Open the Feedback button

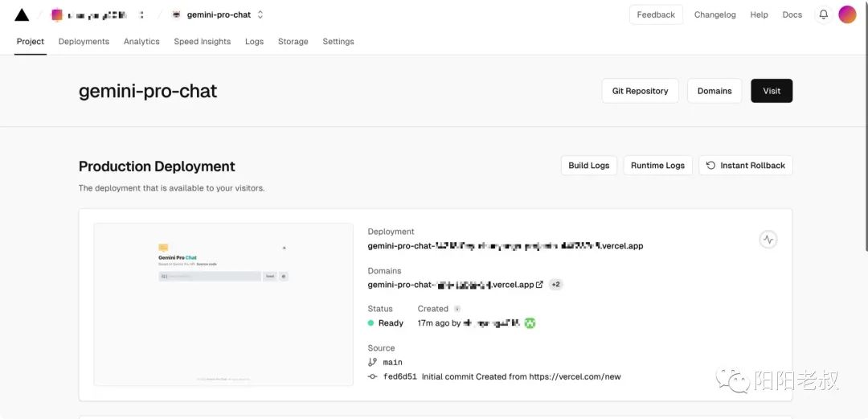655,14
